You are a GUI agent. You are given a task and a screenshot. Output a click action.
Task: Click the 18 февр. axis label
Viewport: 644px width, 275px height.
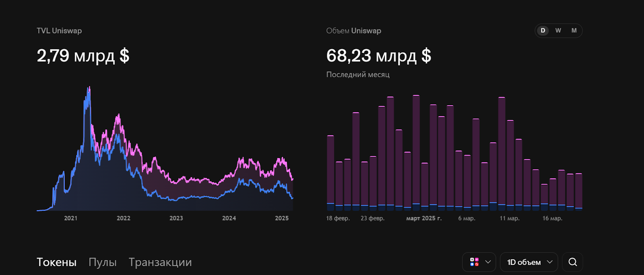pyautogui.click(x=338, y=218)
